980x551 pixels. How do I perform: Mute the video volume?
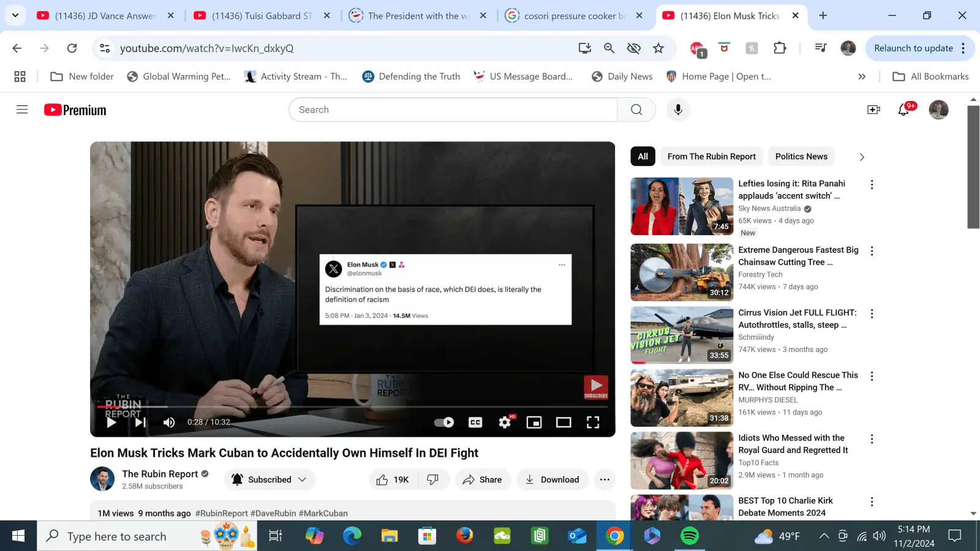169,422
